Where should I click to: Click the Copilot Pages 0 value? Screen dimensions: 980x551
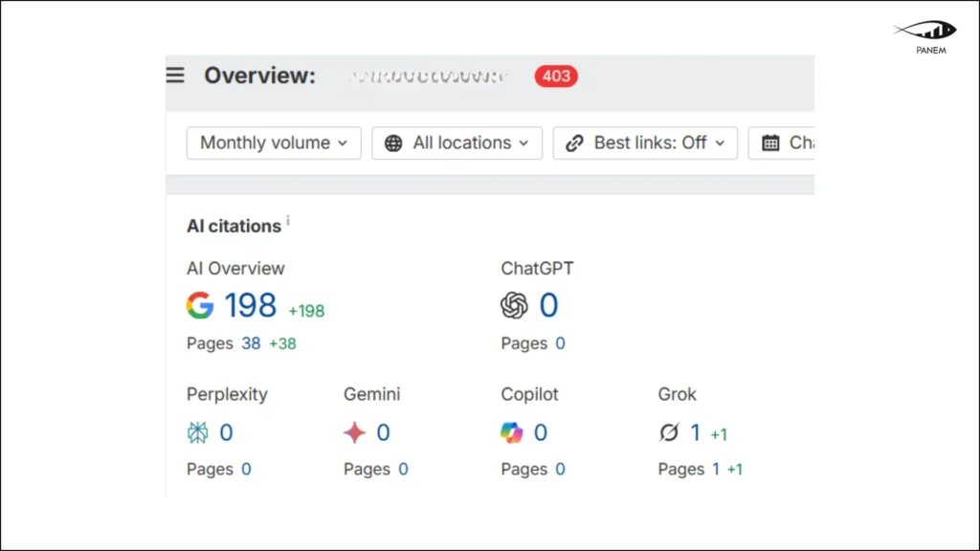pos(560,469)
